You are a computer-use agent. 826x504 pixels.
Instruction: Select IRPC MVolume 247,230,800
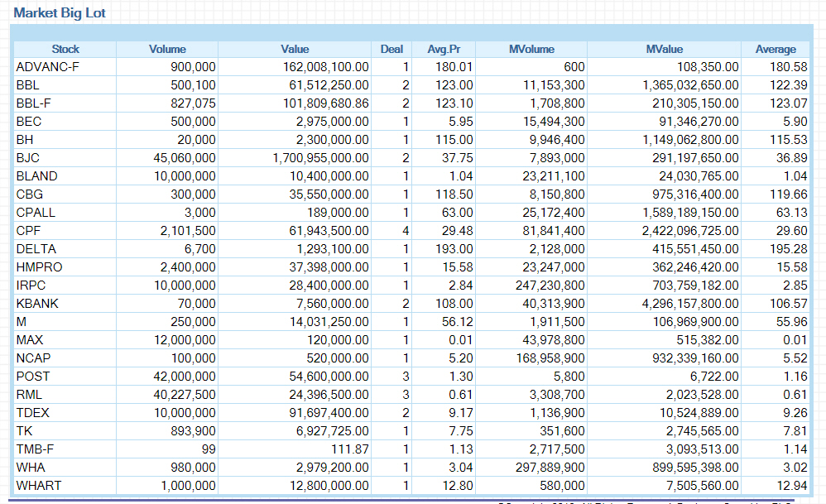(x=550, y=286)
